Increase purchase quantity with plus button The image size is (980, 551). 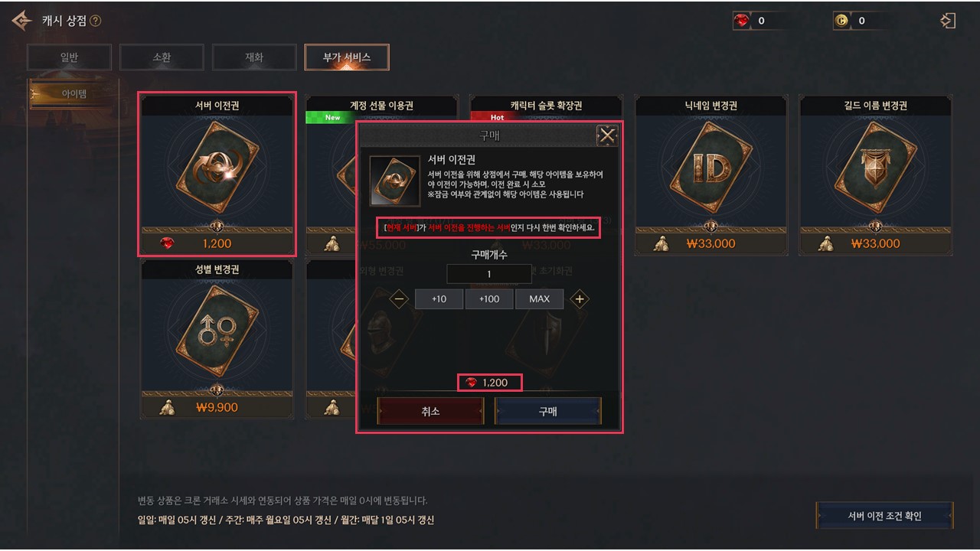(580, 299)
